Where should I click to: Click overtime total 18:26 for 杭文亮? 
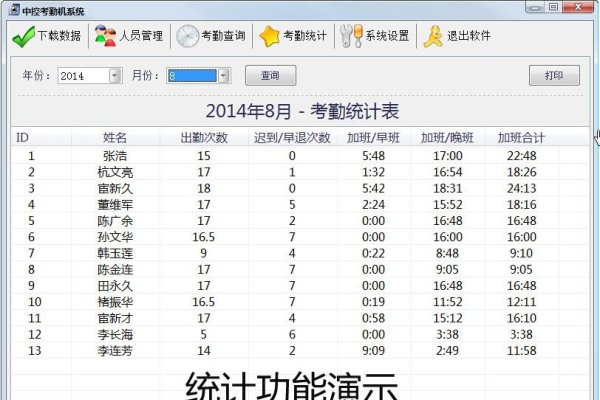522,172
